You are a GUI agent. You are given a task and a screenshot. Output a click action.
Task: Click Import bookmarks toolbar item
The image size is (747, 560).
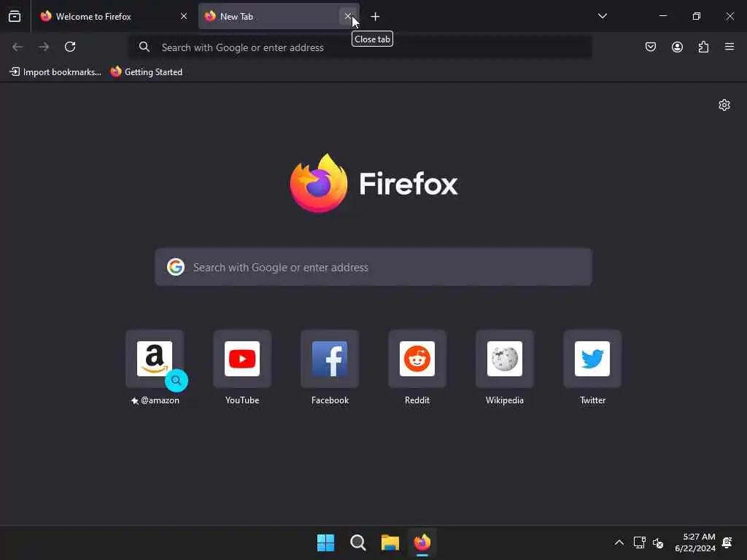coord(55,72)
